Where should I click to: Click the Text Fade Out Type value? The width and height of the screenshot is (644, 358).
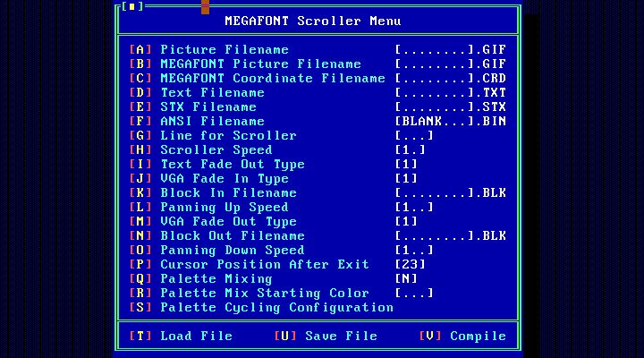point(406,165)
